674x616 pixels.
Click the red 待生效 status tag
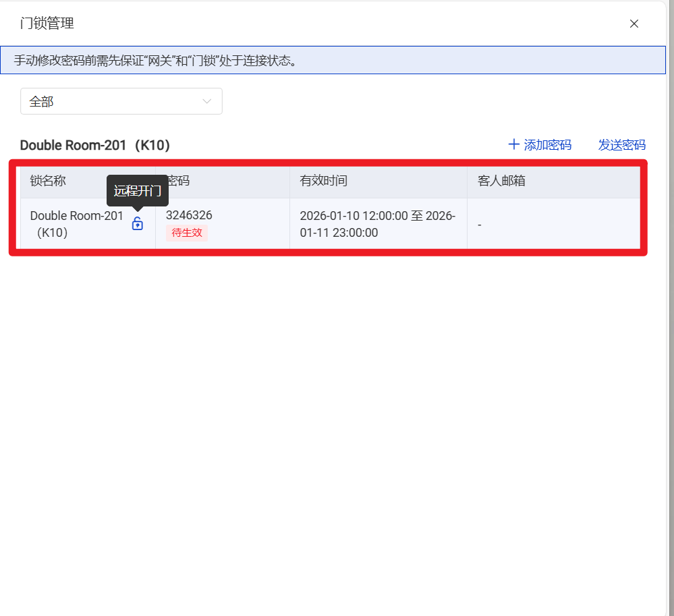pyautogui.click(x=187, y=233)
